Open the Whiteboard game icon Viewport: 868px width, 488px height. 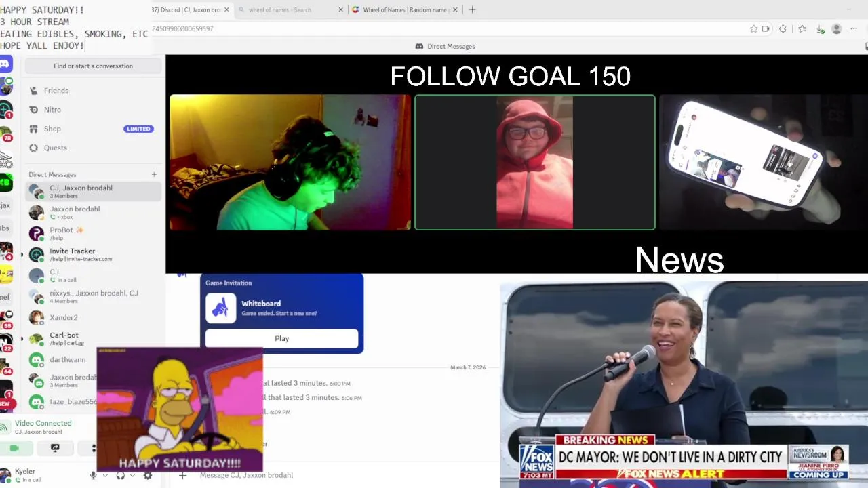[221, 308]
